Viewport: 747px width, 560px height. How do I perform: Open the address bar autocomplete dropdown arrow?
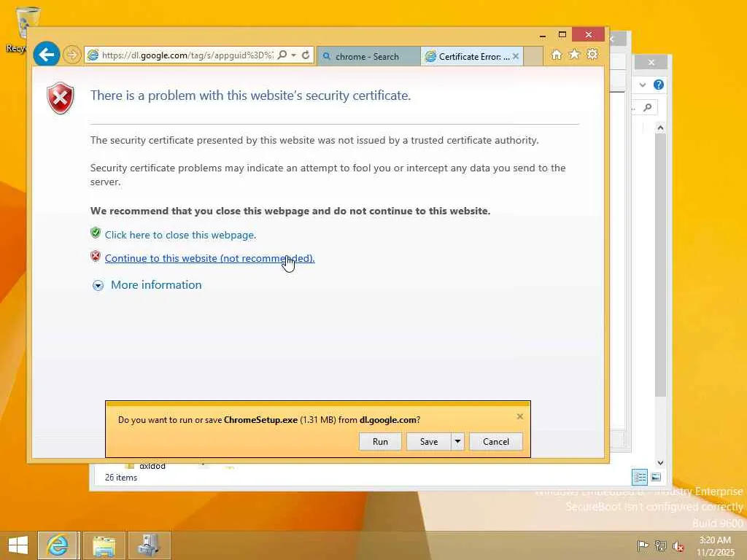[293, 55]
